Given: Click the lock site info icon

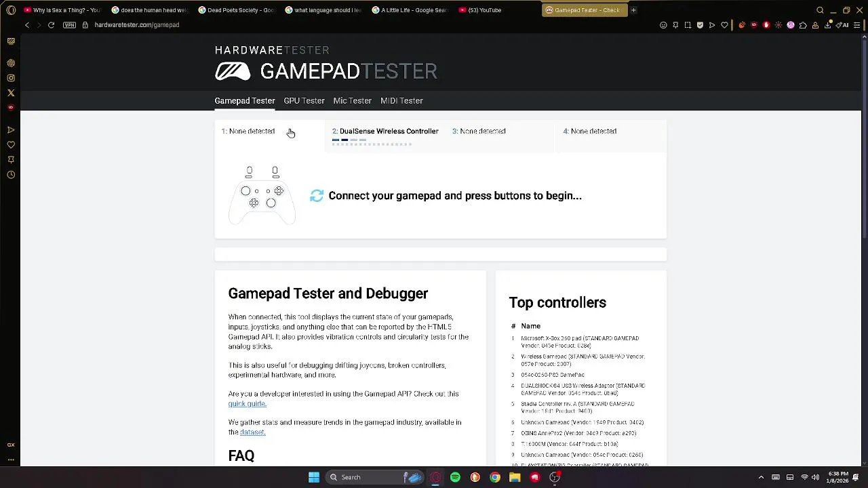Looking at the screenshot, I should 85,25.
